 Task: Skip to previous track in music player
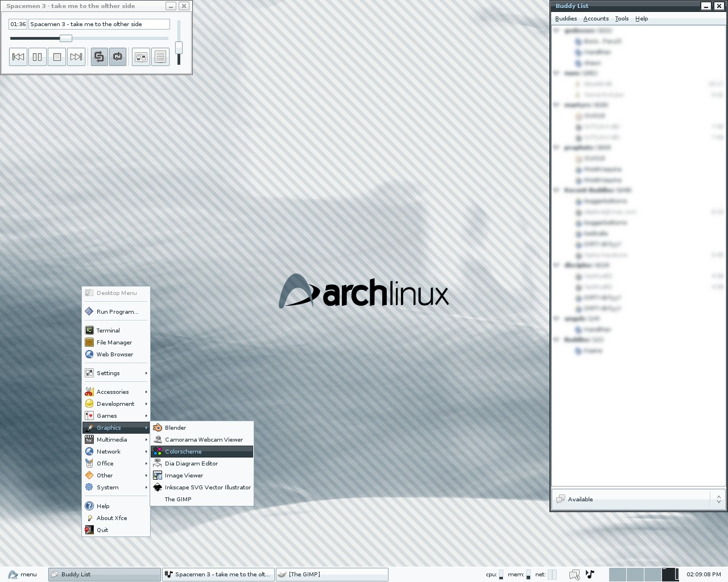[x=18, y=57]
